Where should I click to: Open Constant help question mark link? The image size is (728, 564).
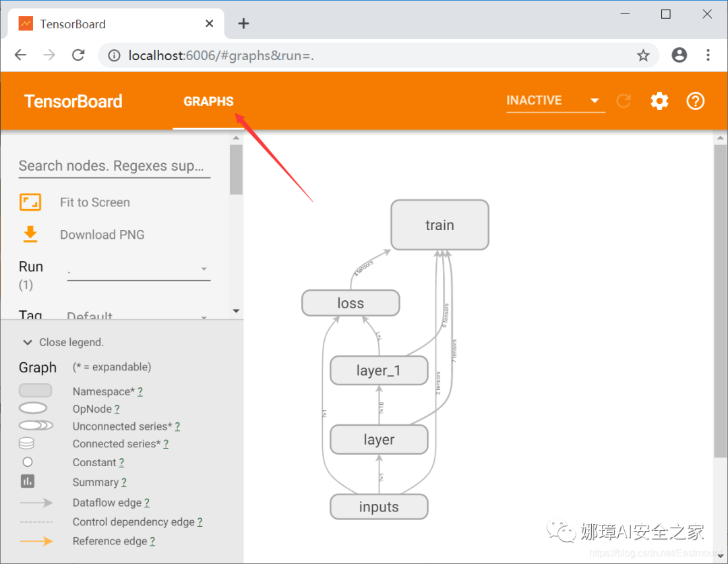121,462
